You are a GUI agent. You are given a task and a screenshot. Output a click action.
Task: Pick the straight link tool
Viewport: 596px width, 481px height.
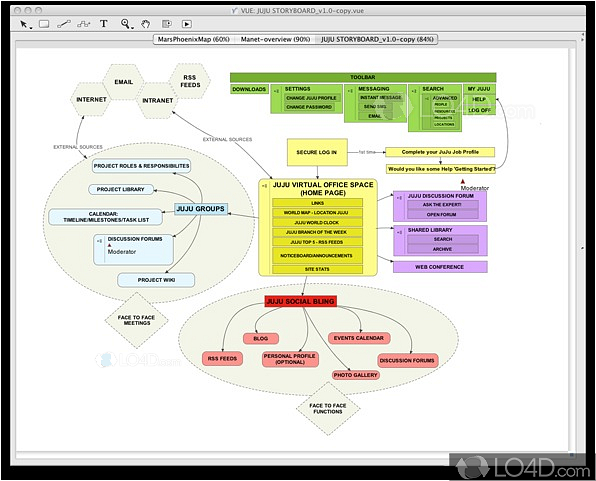tap(64, 24)
